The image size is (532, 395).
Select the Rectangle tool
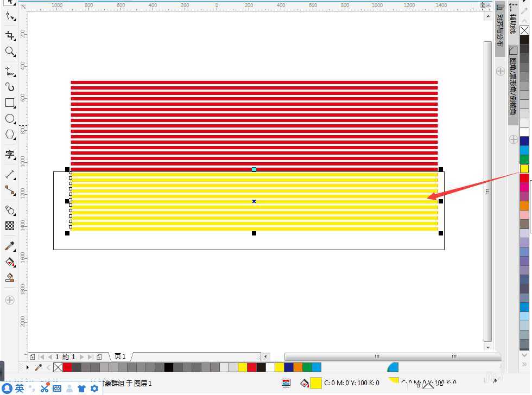[10, 103]
